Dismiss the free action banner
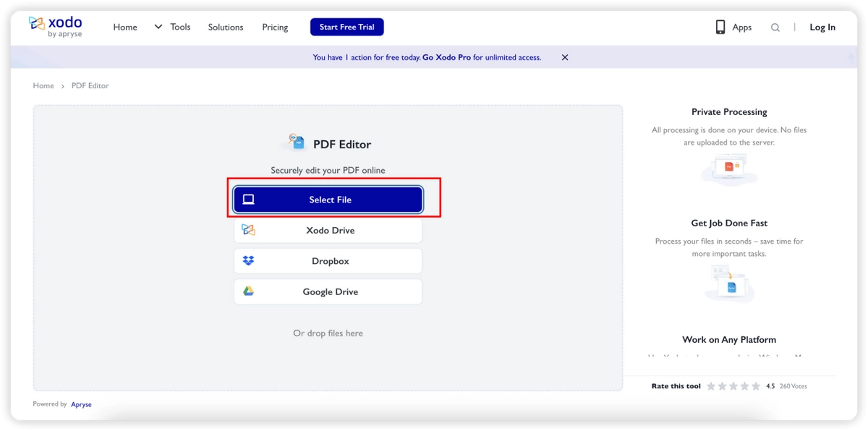This screenshot has height=431, width=868. point(565,57)
